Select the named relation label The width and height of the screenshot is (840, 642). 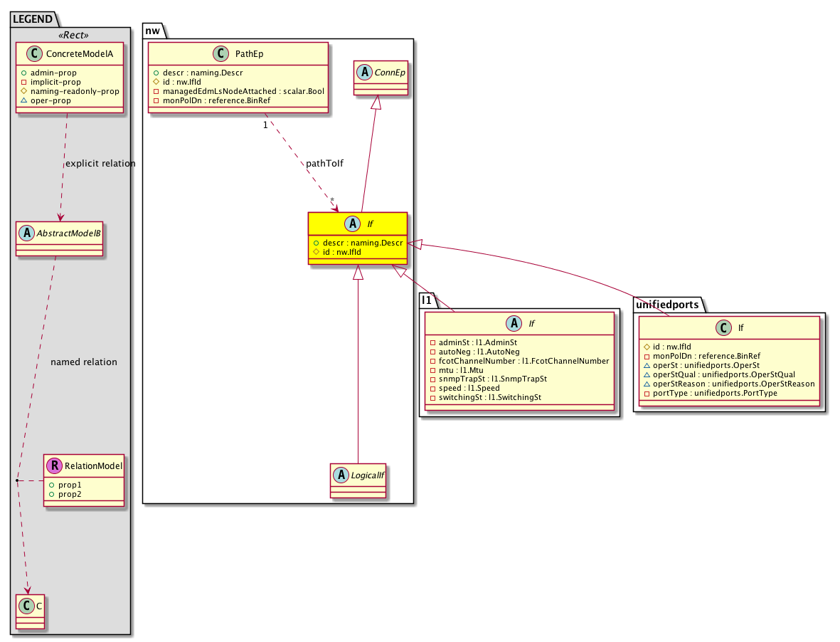pyautogui.click(x=84, y=362)
